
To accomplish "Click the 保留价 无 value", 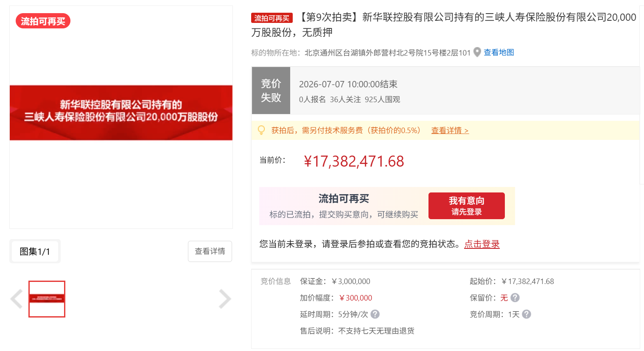I will [504, 298].
